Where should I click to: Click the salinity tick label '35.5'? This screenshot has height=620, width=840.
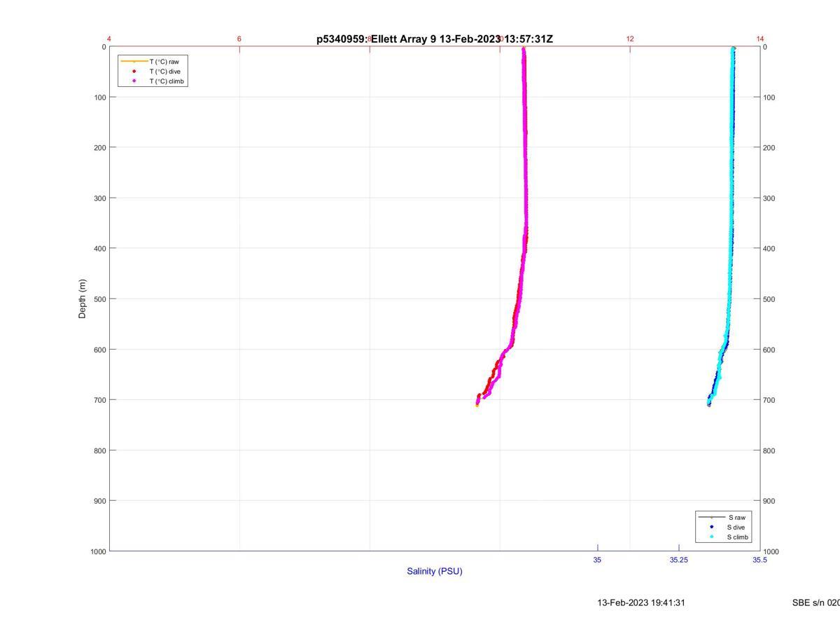click(759, 560)
